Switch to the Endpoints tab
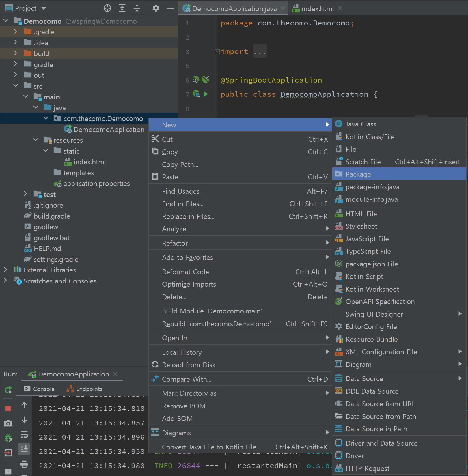This screenshot has width=468, height=476. tap(84, 389)
